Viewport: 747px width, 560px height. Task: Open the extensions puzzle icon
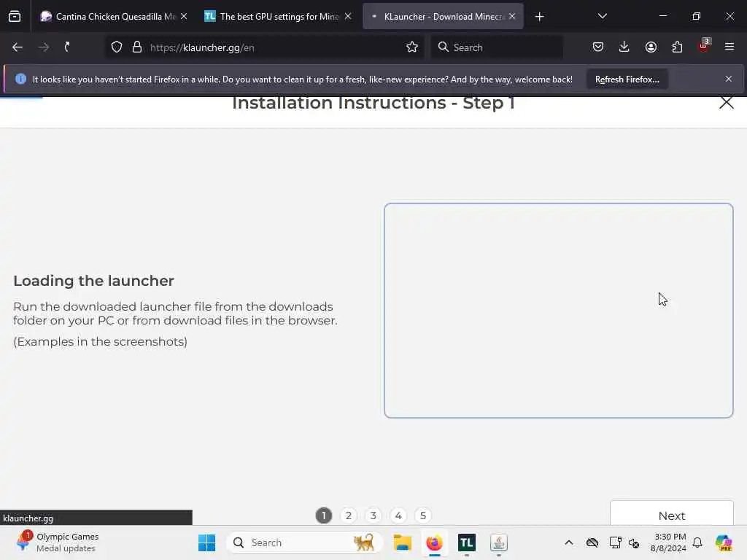click(x=677, y=47)
